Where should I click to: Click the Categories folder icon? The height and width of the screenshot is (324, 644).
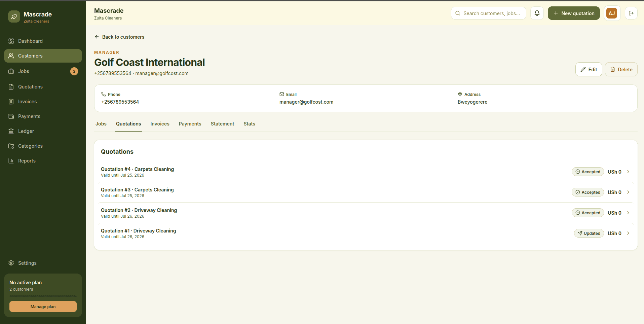(11, 146)
